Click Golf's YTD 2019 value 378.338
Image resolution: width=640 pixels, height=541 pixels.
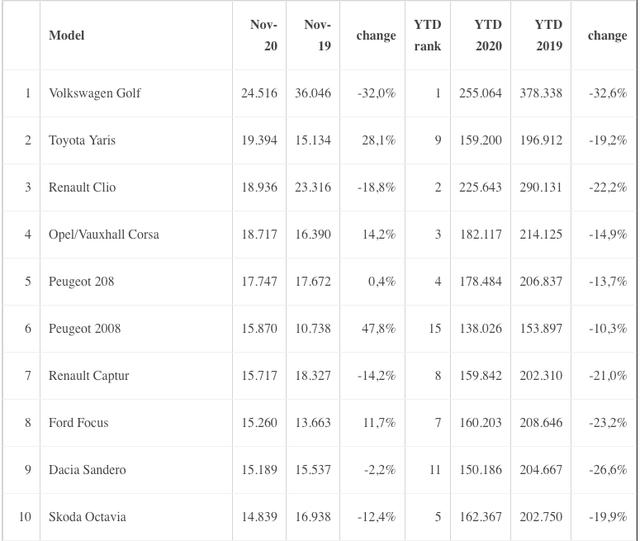click(x=542, y=93)
